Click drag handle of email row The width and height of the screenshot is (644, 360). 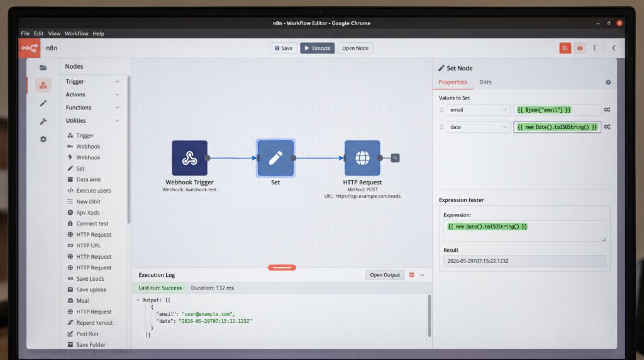pos(442,110)
